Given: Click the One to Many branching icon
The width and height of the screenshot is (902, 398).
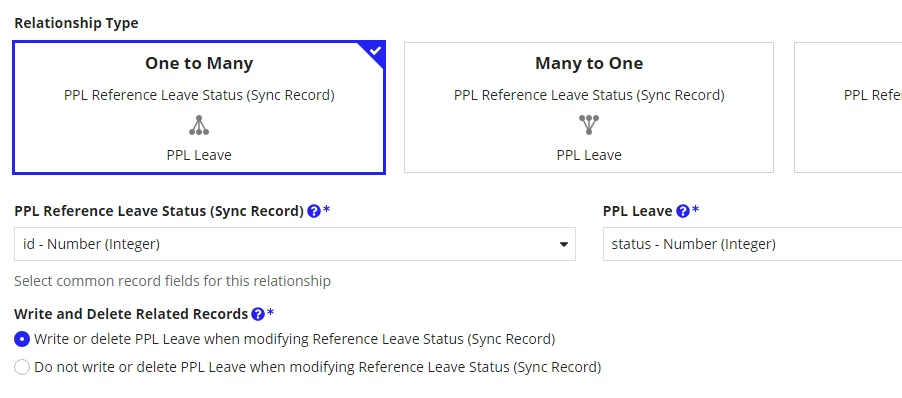Looking at the screenshot, I should [199, 125].
